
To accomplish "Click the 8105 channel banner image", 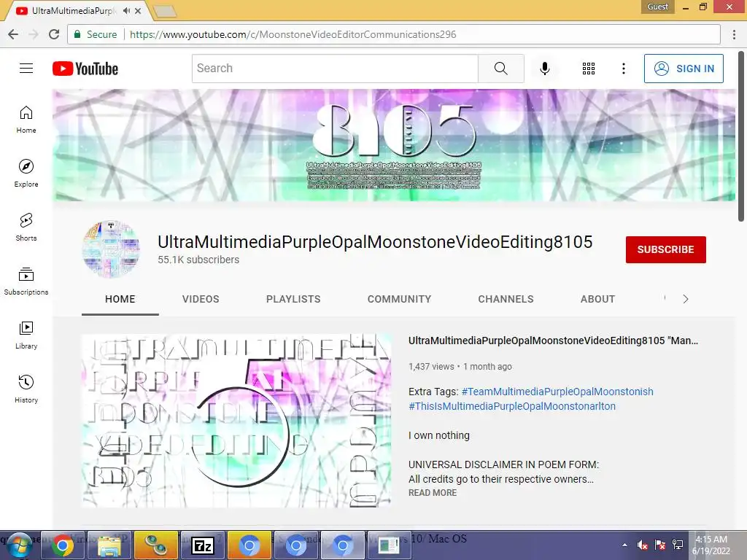I will point(394,145).
